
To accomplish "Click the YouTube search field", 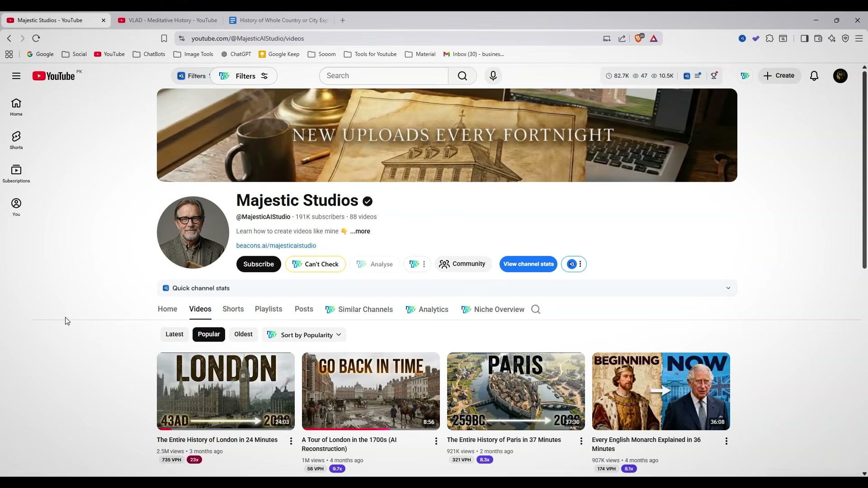I will [x=384, y=76].
